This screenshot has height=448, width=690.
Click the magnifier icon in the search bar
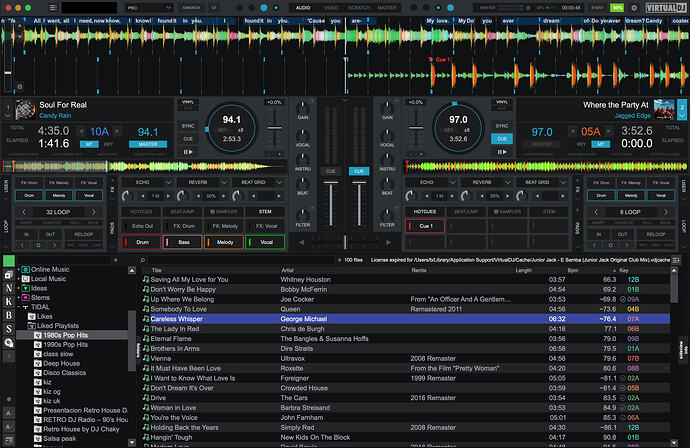[143, 260]
